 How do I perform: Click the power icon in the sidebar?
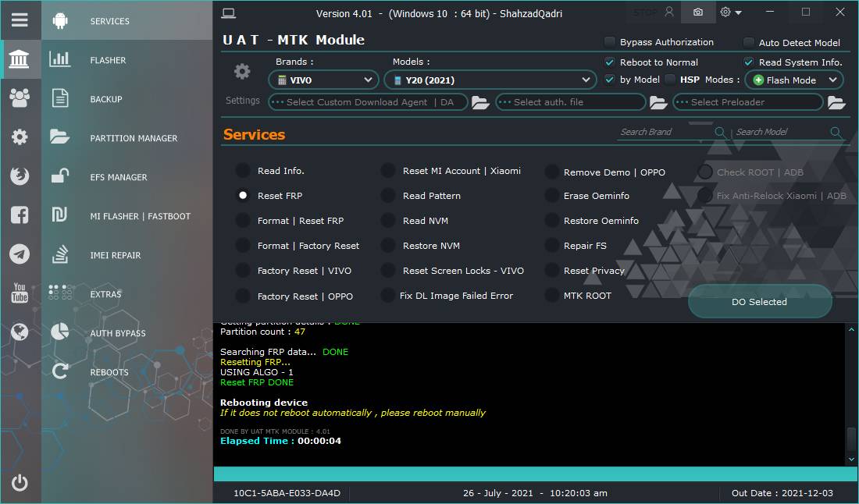[20, 482]
